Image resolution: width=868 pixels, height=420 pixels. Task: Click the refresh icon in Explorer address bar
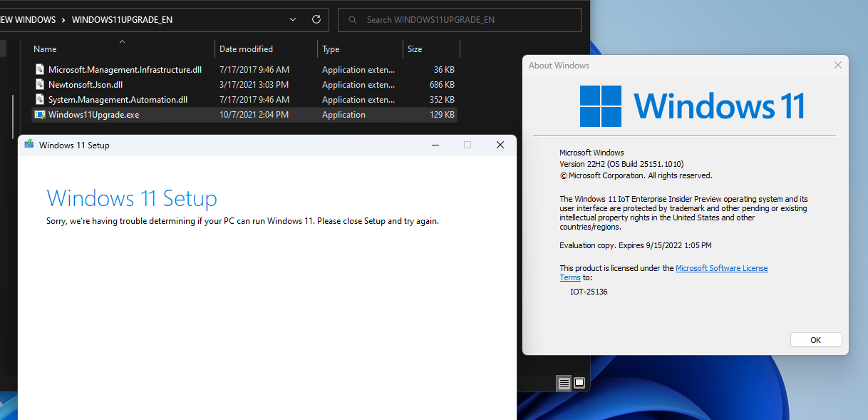point(316,19)
